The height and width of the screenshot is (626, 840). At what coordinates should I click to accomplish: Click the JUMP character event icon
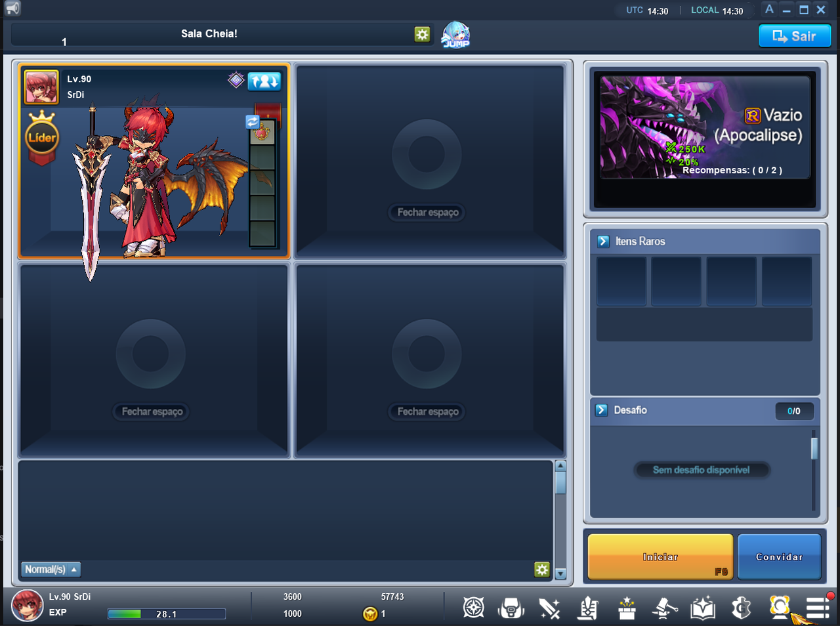tap(455, 34)
